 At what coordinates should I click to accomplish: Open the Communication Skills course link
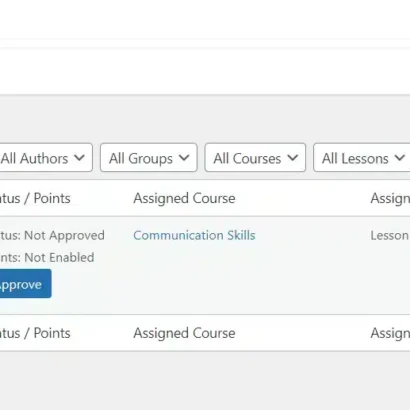coord(194,235)
